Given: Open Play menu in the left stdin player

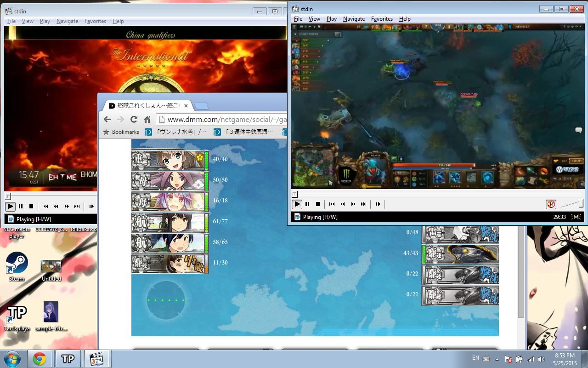Looking at the screenshot, I should click(45, 21).
